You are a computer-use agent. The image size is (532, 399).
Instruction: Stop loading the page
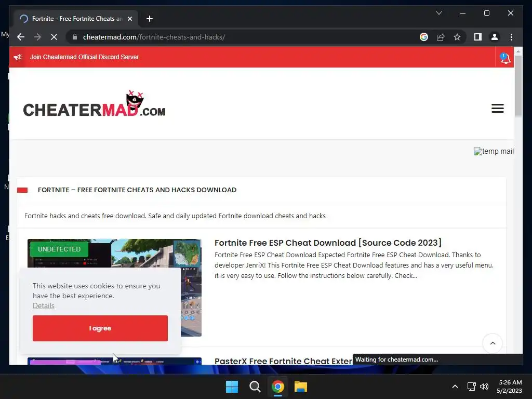54,37
